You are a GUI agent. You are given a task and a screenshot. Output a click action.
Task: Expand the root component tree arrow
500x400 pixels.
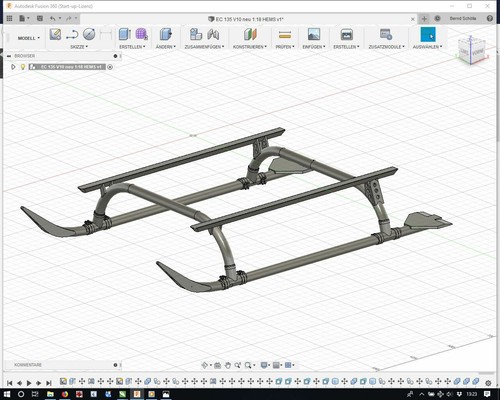tap(13, 67)
